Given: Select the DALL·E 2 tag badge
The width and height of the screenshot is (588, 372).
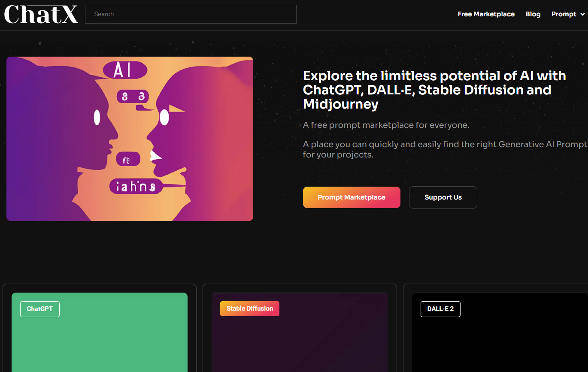Looking at the screenshot, I should click(x=440, y=309).
